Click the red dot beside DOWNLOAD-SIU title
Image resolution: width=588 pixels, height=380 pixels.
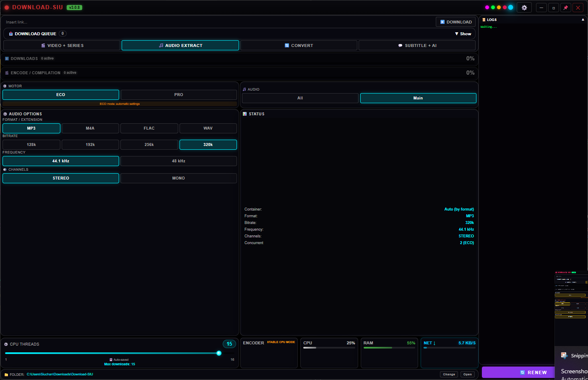pyautogui.click(x=7, y=8)
